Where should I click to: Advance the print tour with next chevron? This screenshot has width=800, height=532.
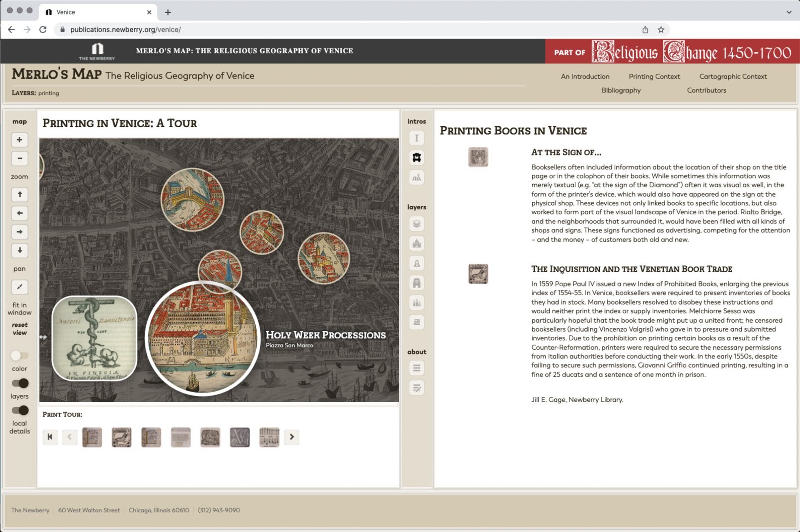point(292,437)
